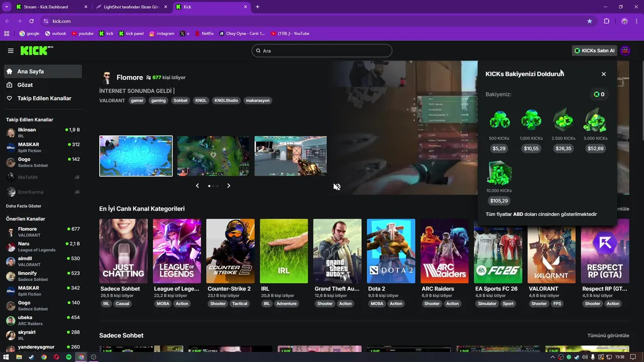Viewport: 644px width, 362px height.
Task: Open Steam from the taskbar
Action: click(x=31, y=357)
